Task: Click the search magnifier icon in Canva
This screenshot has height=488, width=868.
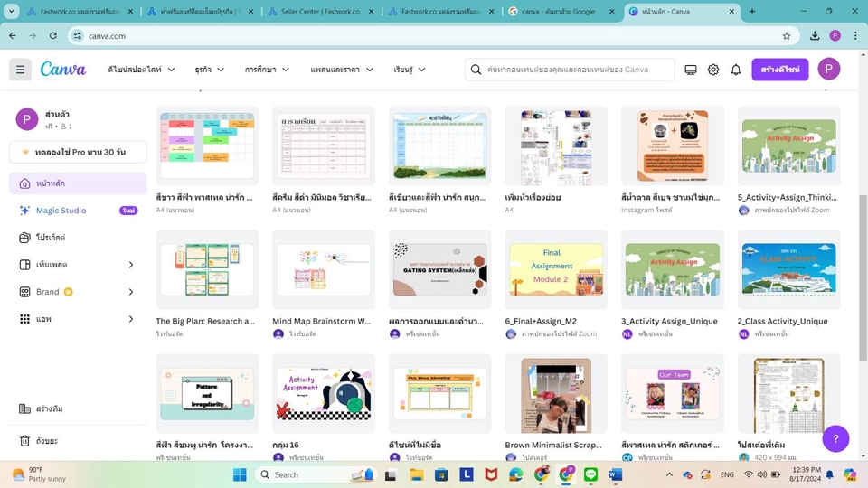Action: 476,70
